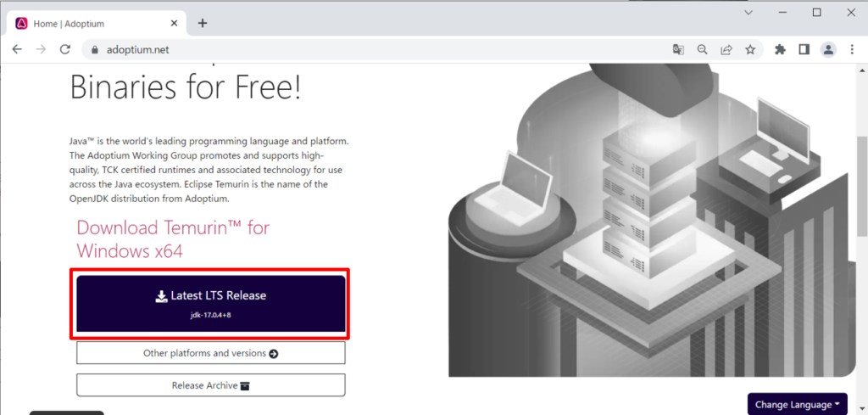Screen dimensions: 868x415
Task: Toggle browser side panel
Action: point(804,50)
